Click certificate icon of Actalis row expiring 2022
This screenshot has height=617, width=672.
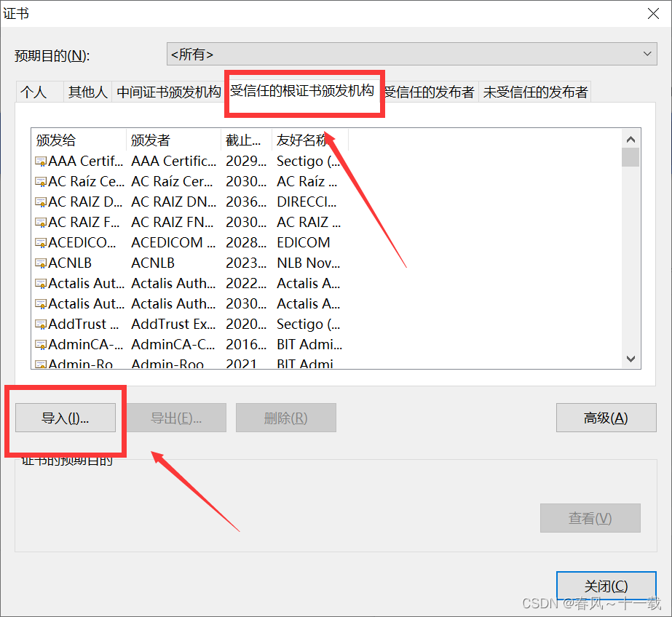[x=41, y=284]
